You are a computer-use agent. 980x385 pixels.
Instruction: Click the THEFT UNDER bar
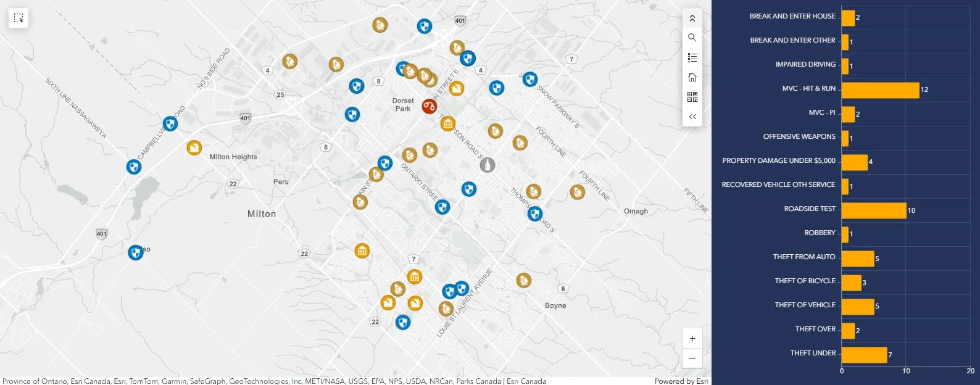(863, 355)
